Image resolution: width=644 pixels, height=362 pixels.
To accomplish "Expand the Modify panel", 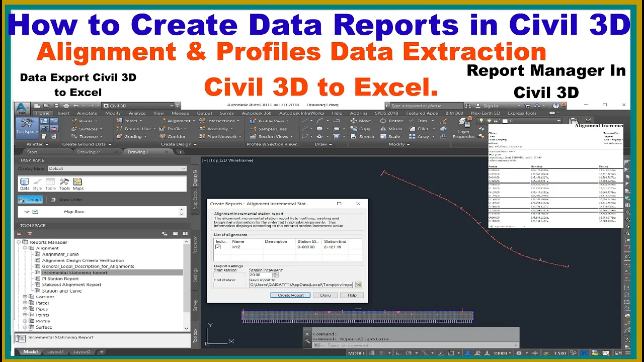I will [399, 144].
